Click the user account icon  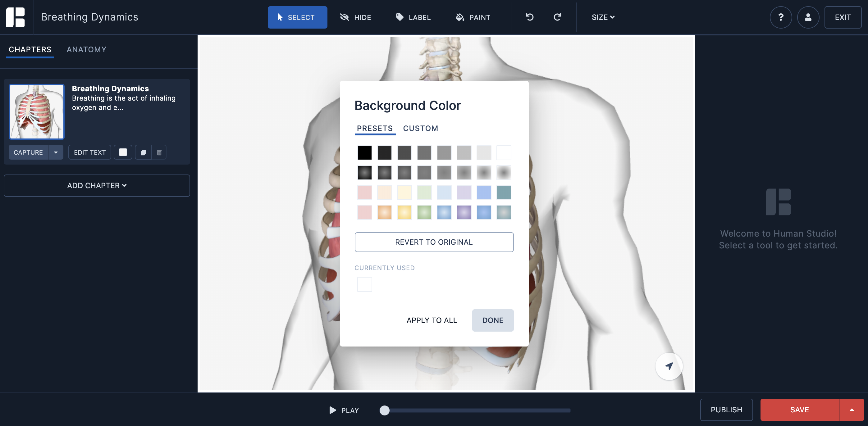[808, 17]
